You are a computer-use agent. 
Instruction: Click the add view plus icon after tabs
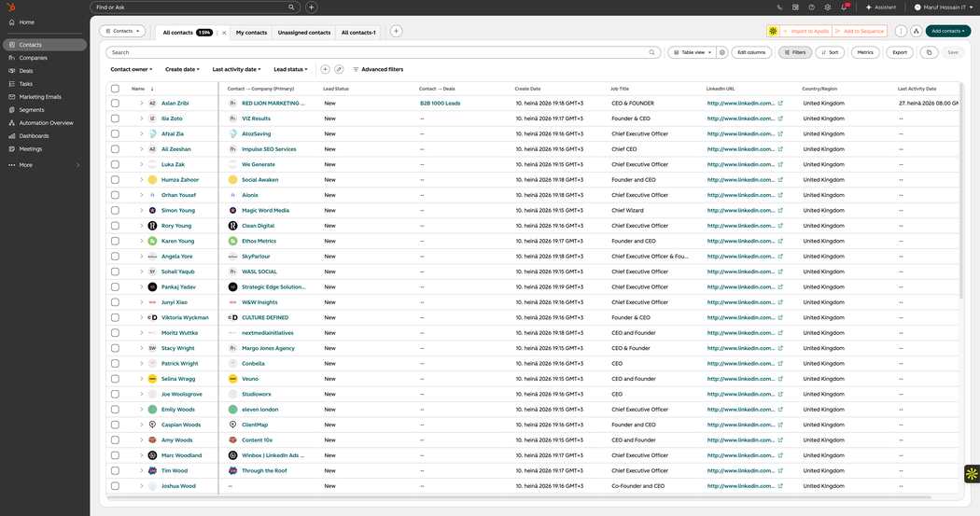pos(397,31)
